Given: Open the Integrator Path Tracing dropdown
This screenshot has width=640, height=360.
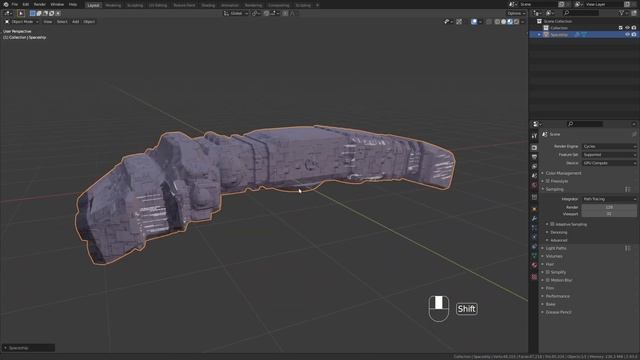Looking at the screenshot, I should (x=609, y=199).
